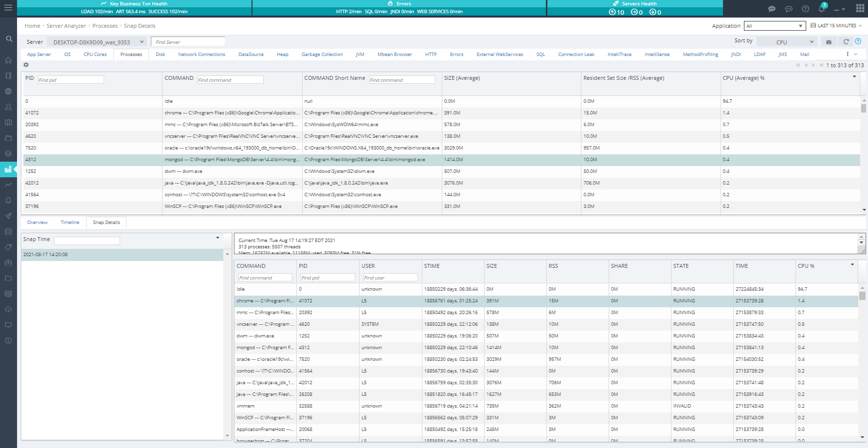Image resolution: width=868 pixels, height=448 pixels.
Task: Expand the Server selection dropdown
Action: pos(97,42)
